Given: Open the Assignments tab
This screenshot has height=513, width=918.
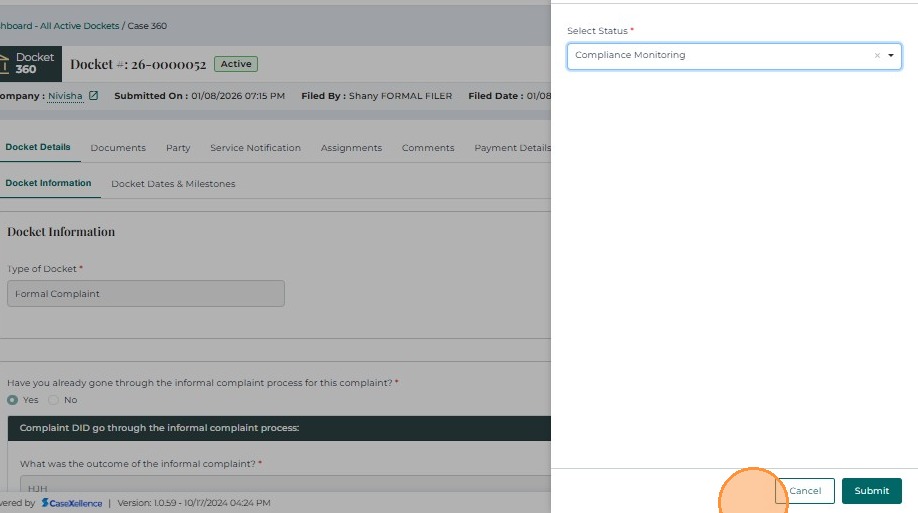Looking at the screenshot, I should tap(351, 148).
